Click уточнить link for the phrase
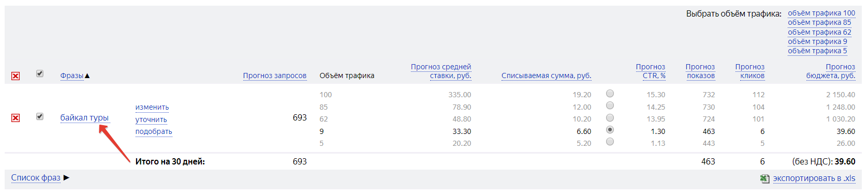 click(151, 119)
